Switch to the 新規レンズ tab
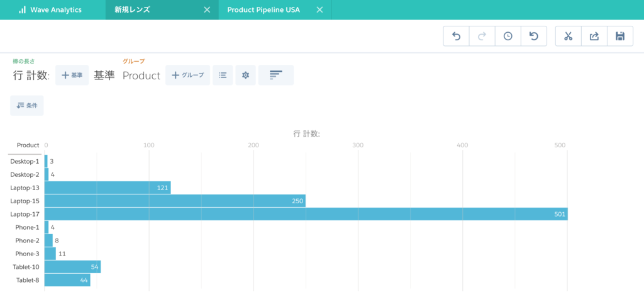Viewport: 644px width, 299px height. (x=162, y=10)
